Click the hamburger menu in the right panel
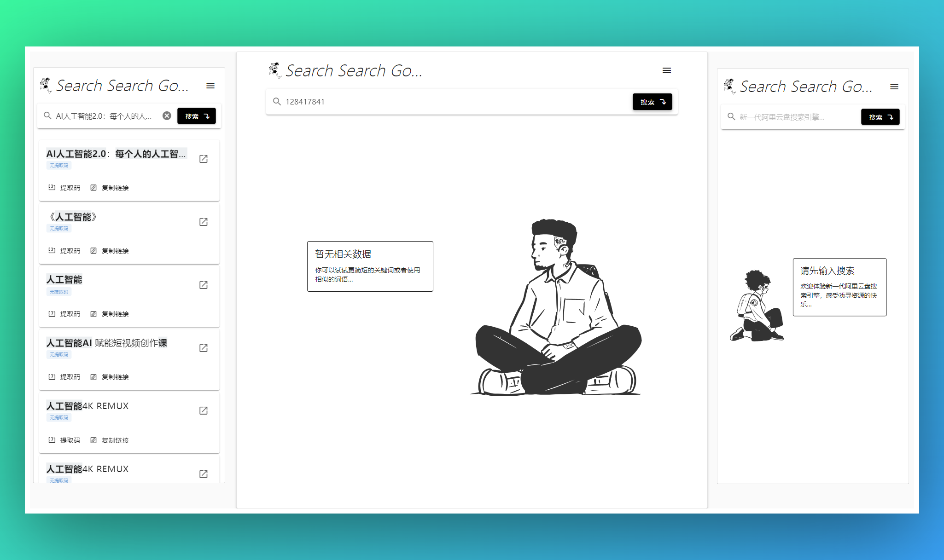The height and width of the screenshot is (560, 944). point(894,87)
